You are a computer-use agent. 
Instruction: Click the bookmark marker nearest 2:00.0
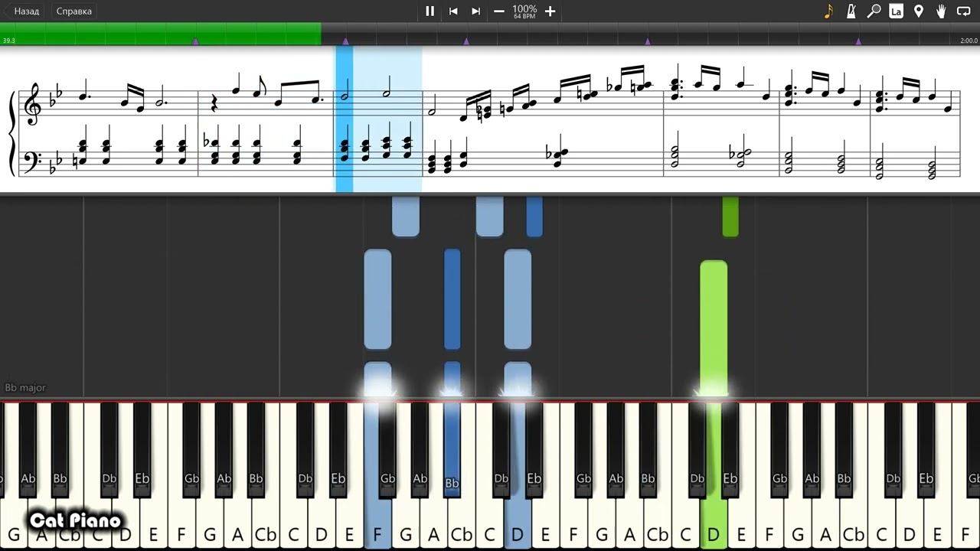pos(857,41)
